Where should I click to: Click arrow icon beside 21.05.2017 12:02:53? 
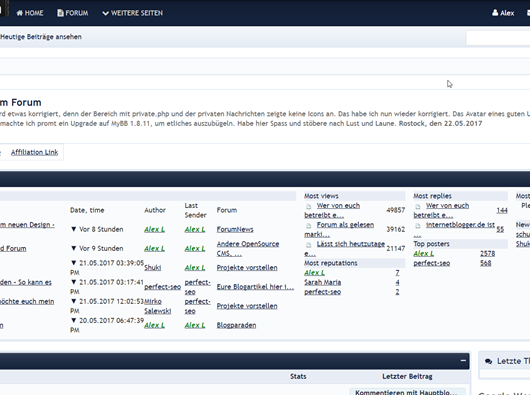coord(74,301)
